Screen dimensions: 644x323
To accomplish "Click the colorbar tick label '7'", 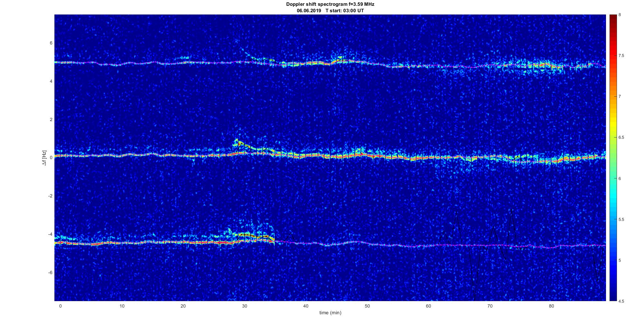I will coord(620,97).
